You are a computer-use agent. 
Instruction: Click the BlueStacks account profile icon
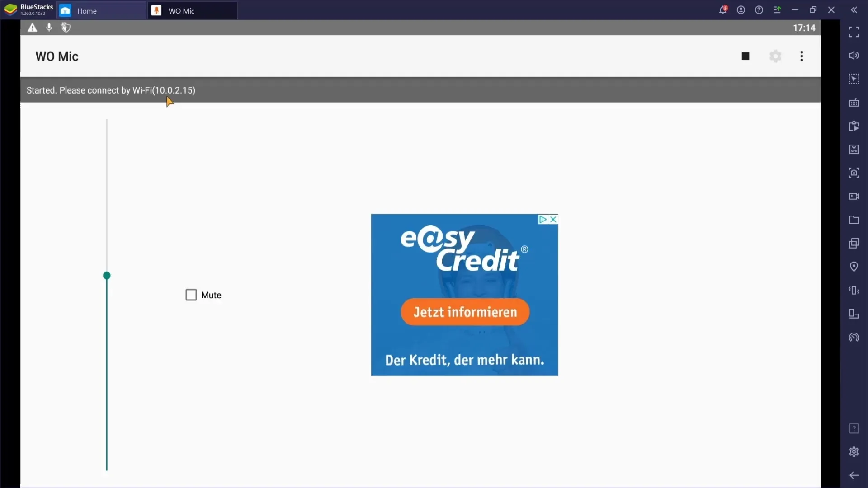[741, 10]
